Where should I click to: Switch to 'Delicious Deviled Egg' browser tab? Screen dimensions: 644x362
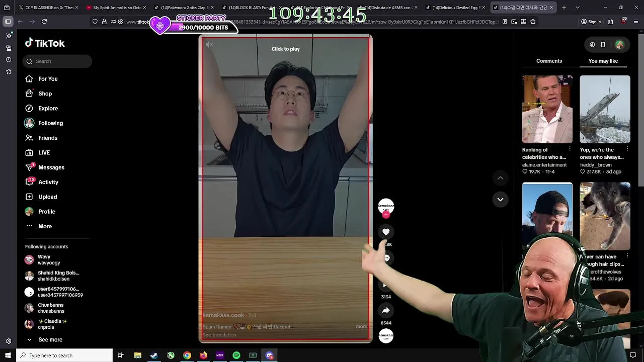click(x=456, y=8)
